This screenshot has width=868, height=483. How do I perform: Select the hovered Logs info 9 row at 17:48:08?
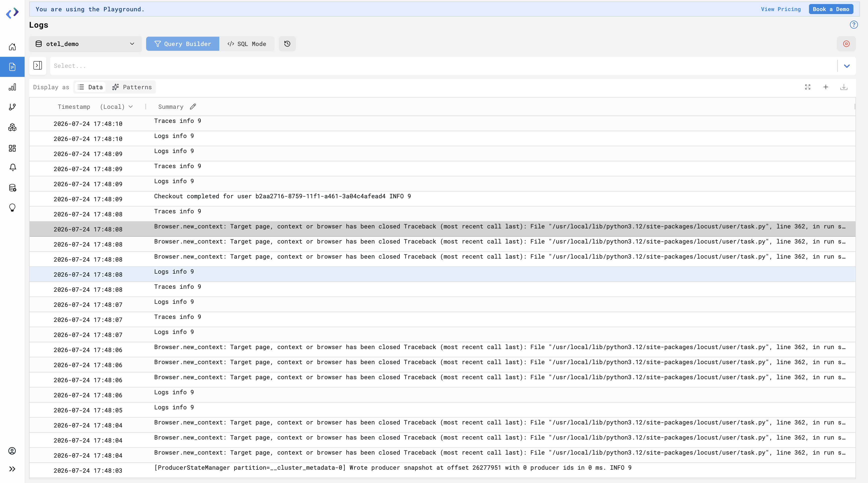[x=442, y=274]
